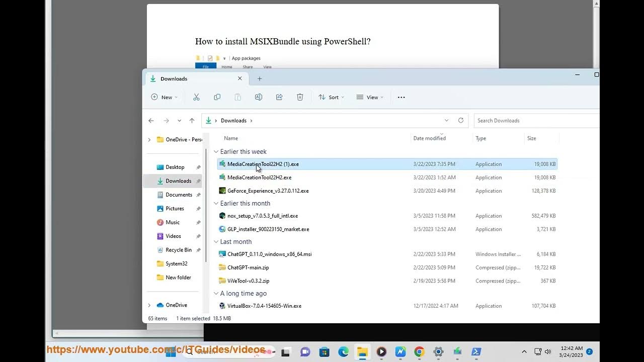Screen dimensions: 644x362
Task: Click the Rename icon in toolbar
Action: [x=258, y=97]
